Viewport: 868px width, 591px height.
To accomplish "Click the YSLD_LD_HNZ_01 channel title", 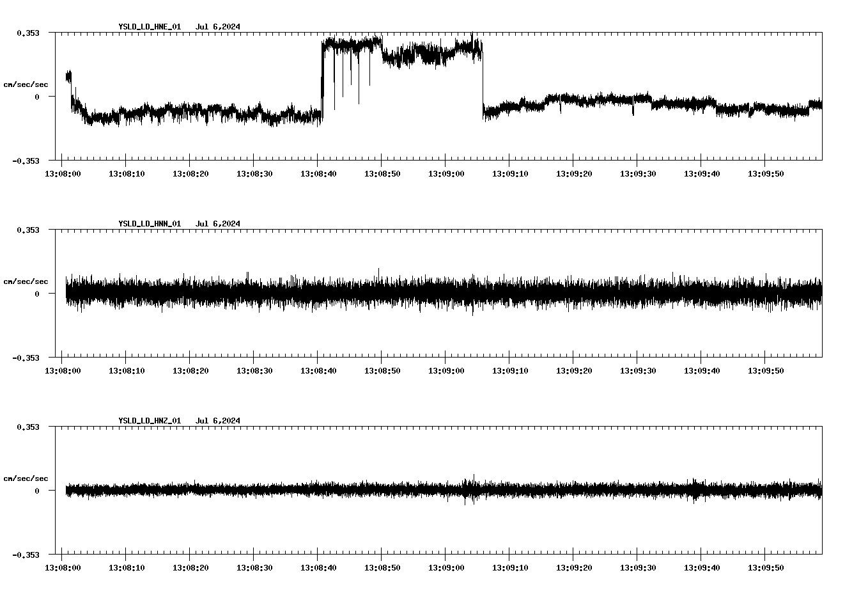I will click(148, 420).
